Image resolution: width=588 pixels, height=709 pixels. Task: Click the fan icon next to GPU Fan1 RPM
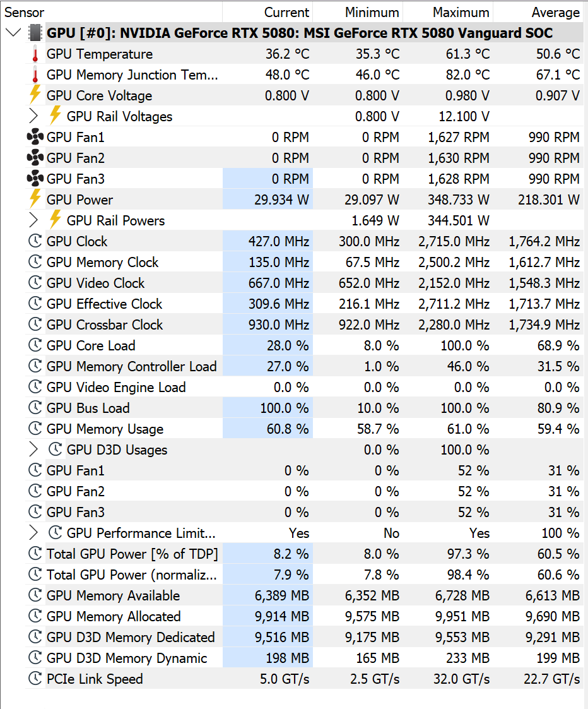[35, 137]
